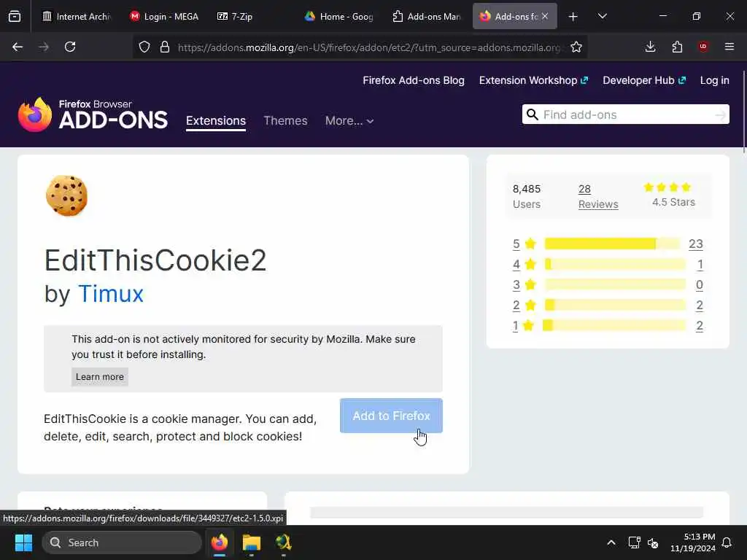Image resolution: width=747 pixels, height=560 pixels.
Task: Click the Firefox Browser ADD-ONS logo
Action: (x=93, y=114)
